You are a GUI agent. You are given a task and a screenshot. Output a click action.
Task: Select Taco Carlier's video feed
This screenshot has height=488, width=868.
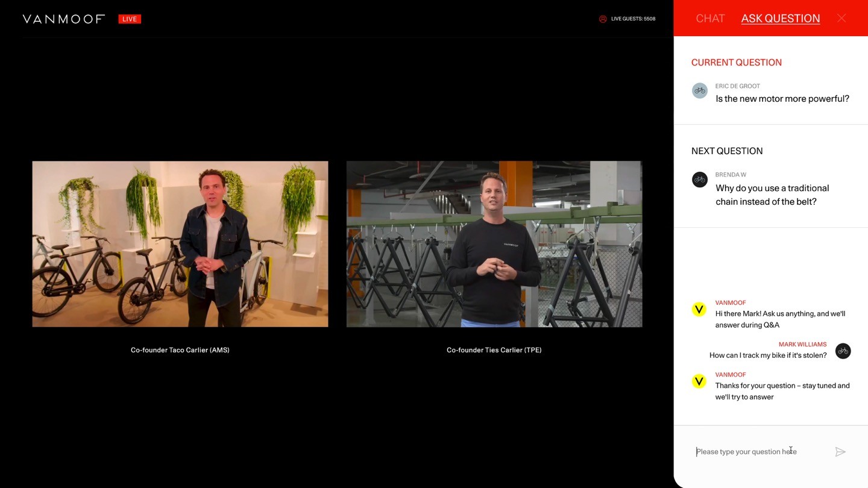180,244
